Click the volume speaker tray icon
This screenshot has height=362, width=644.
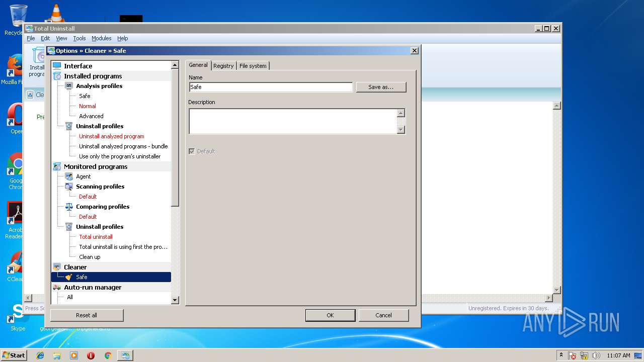click(596, 355)
